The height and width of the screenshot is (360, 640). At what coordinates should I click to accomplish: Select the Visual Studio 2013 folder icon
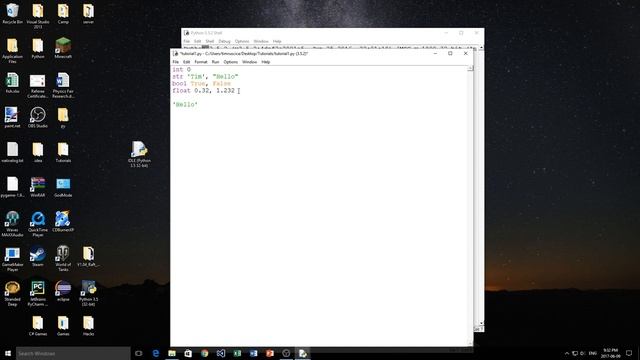38,16
